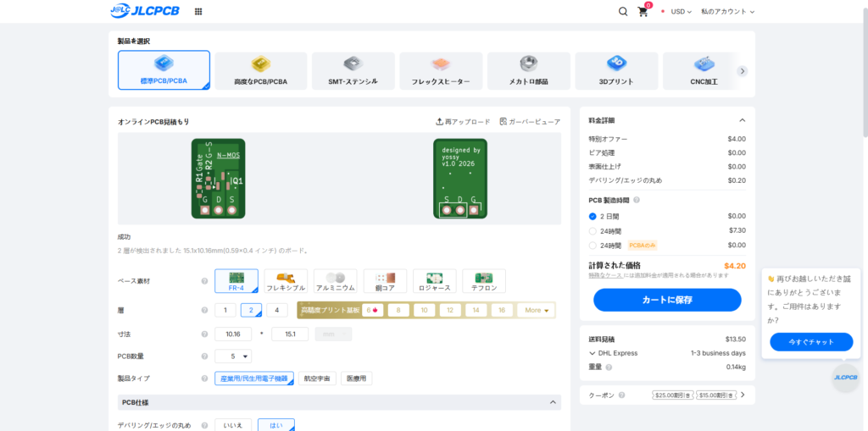Open the apps grid menu icon

(198, 12)
